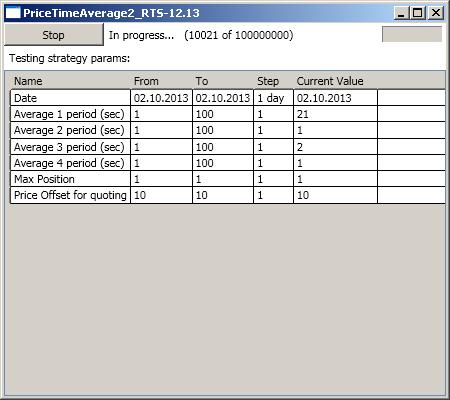Minimize the PriceTimeAverage2 window
The width and height of the screenshot is (450, 400).
tap(401, 13)
